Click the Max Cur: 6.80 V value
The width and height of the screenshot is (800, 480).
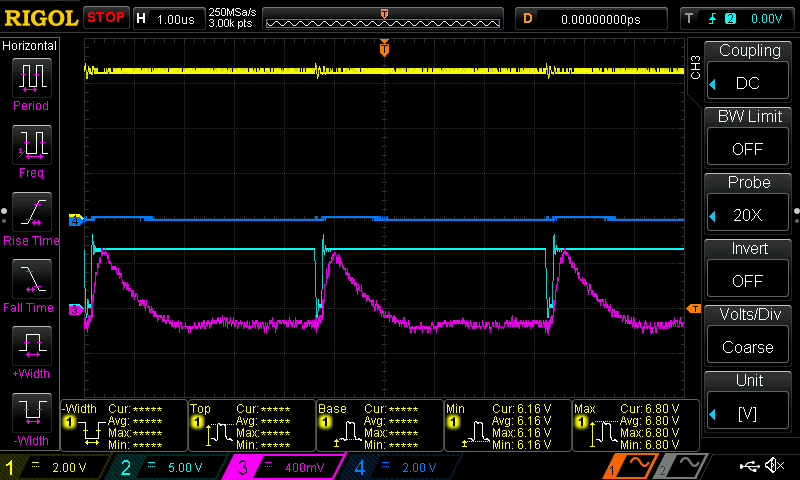click(649, 409)
